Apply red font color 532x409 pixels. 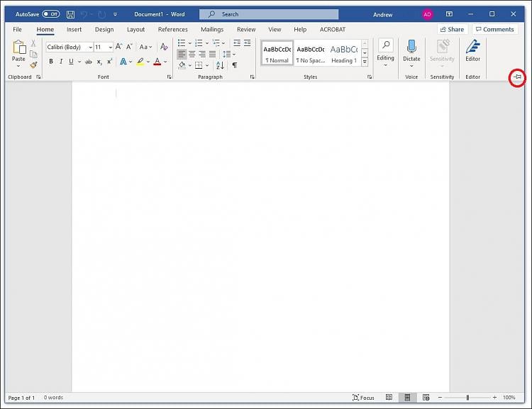coord(157,62)
